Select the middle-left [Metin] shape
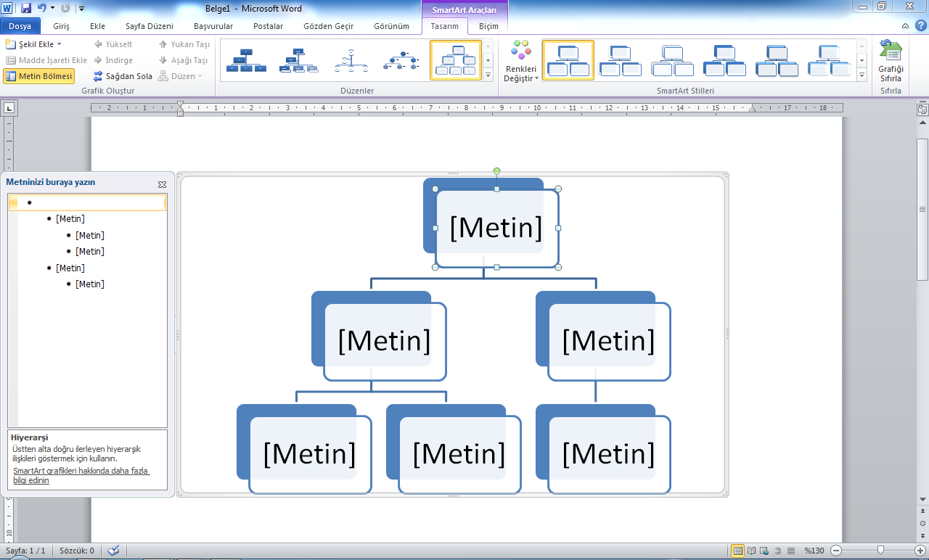929x560 pixels. [385, 341]
